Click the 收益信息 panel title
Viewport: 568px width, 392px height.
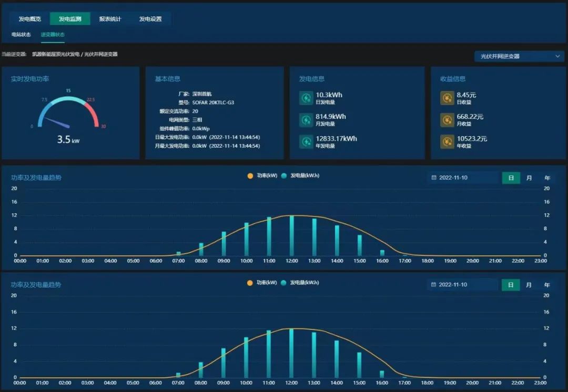pos(453,79)
